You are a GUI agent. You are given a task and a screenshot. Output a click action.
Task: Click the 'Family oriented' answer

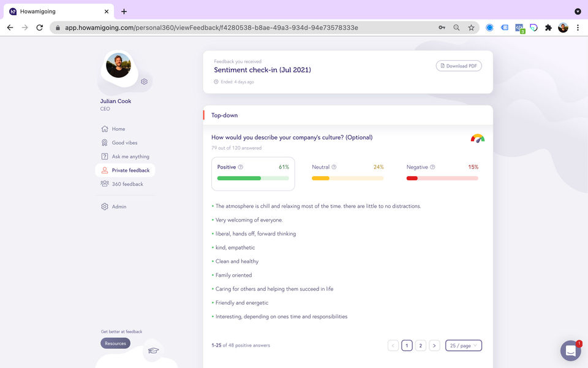pyautogui.click(x=233, y=275)
